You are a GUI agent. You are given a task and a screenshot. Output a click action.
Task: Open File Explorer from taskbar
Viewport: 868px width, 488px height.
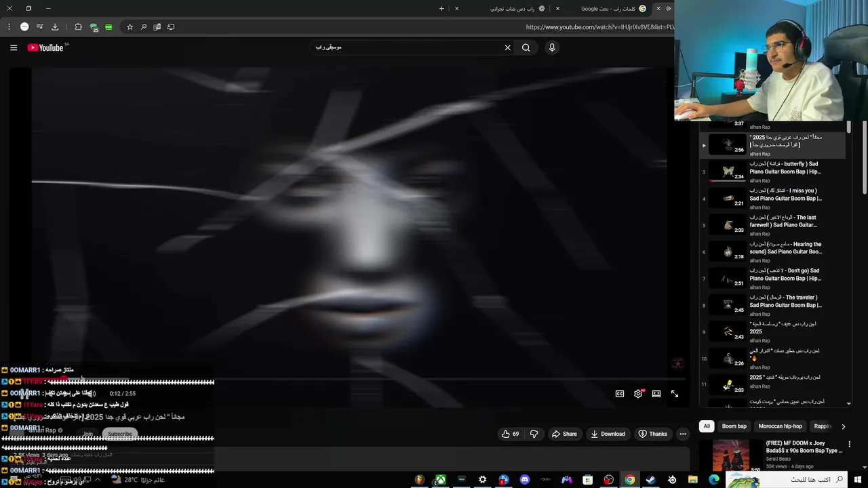pyautogui.click(x=692, y=480)
